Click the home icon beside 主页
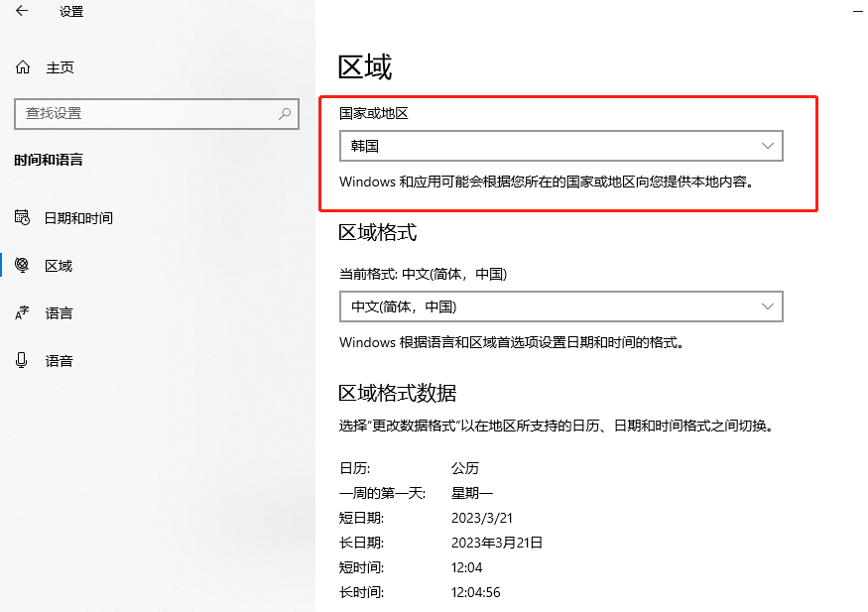The width and height of the screenshot is (868, 612). 23,67
